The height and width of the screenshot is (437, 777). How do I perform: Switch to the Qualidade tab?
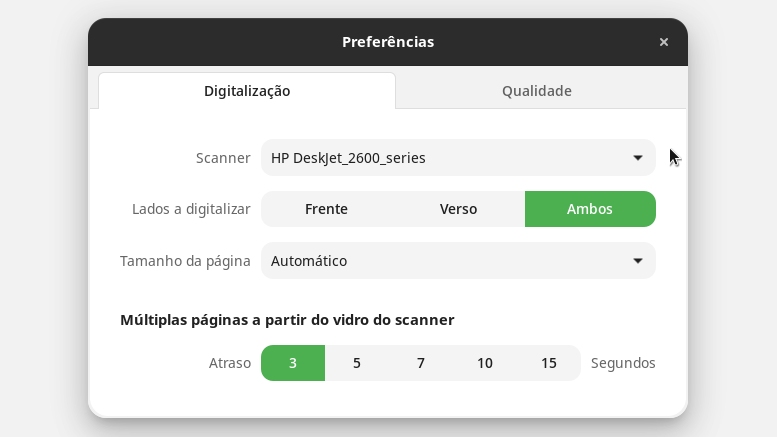click(537, 91)
